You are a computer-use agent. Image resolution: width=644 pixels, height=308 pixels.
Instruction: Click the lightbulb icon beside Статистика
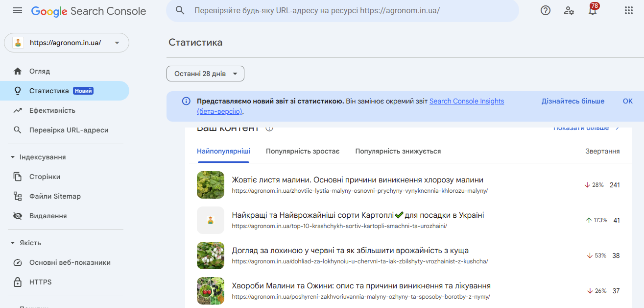[18, 91]
